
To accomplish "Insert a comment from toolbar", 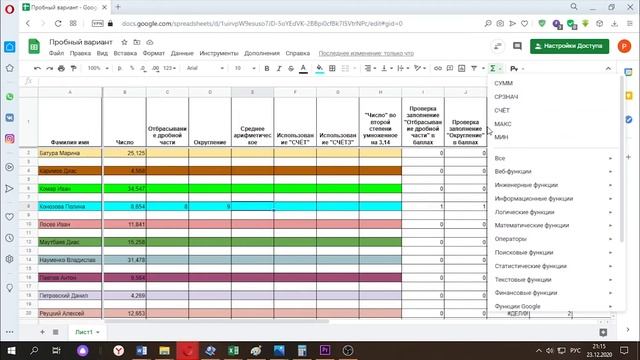I will coord(450,68).
